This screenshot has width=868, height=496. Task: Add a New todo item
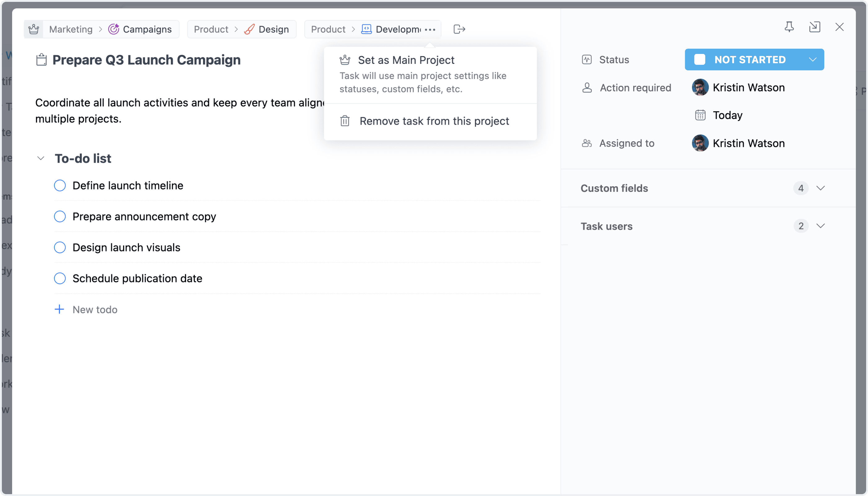95,310
